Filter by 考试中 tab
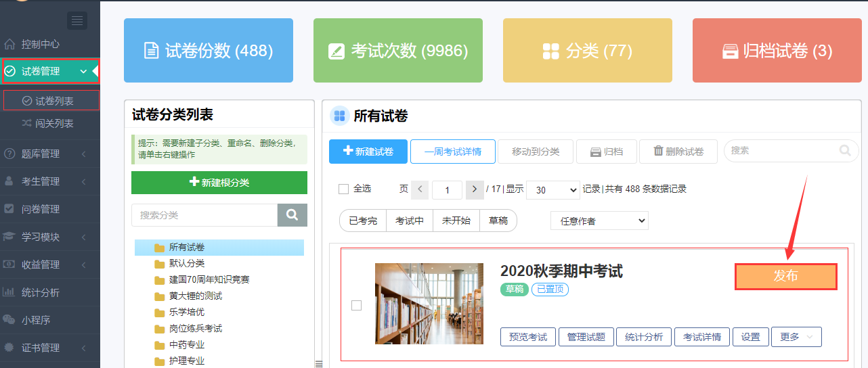The height and width of the screenshot is (368, 868). [410, 221]
